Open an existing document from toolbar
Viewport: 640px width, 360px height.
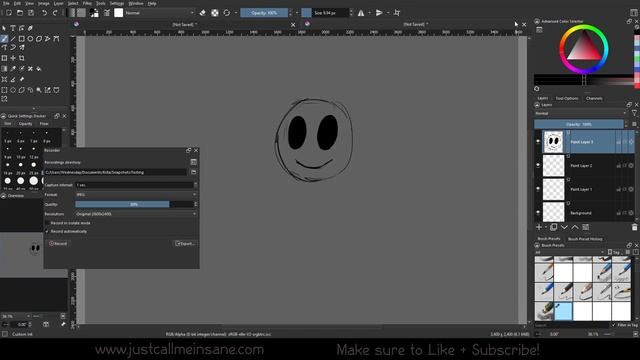tap(20, 13)
